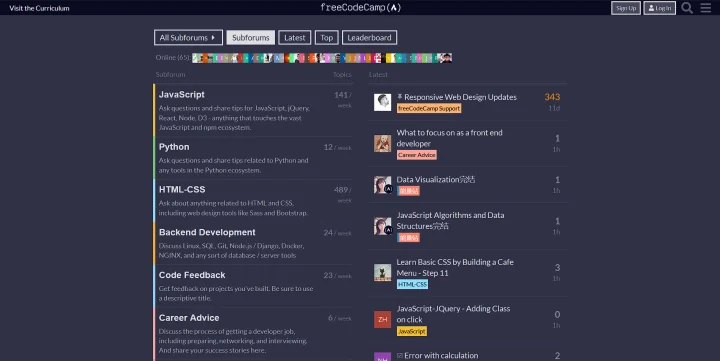Click reply count 3 on Cafe Menu topic
Image resolution: width=720 pixels, height=361 pixels.
(x=557, y=267)
